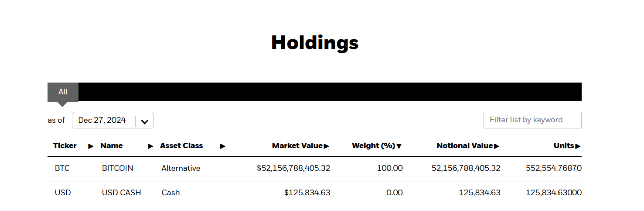
Task: Click the Ticker column header label
Action: coord(65,146)
